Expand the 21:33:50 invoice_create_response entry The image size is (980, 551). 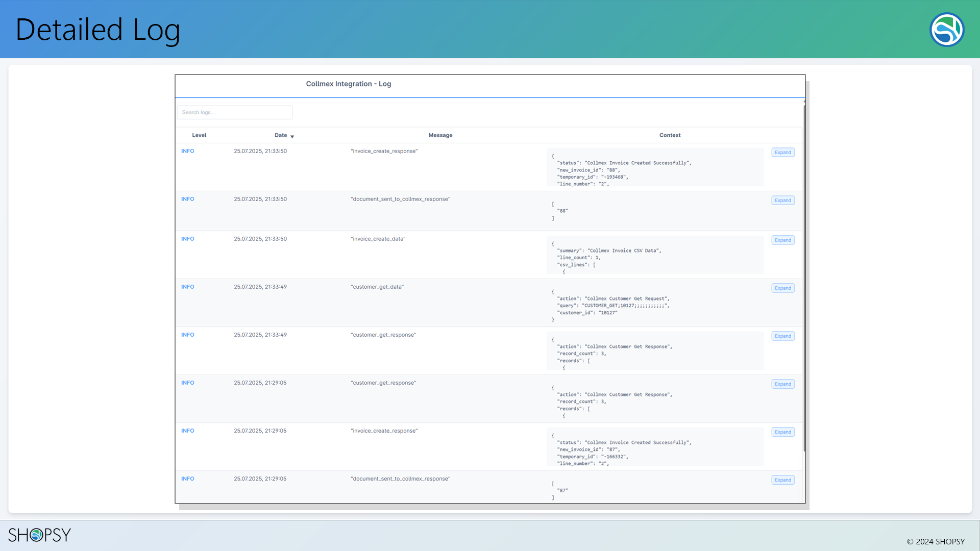tap(782, 153)
